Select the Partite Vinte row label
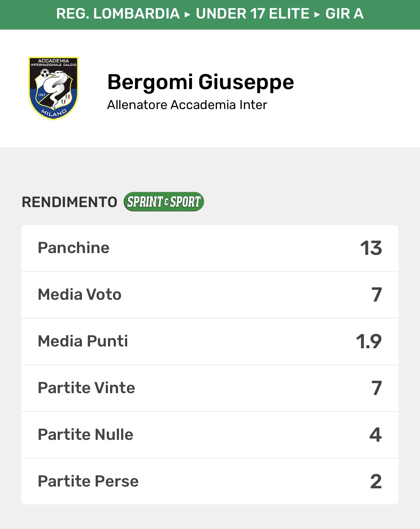 tap(86, 388)
